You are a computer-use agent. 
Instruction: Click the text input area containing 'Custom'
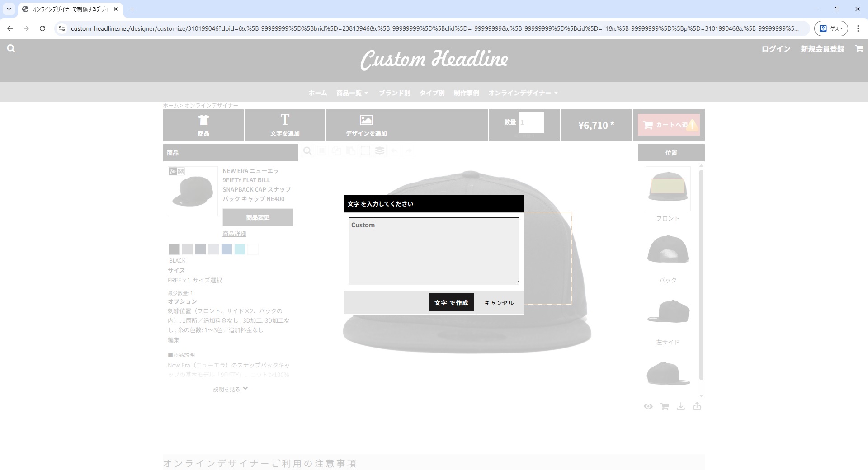(x=434, y=251)
